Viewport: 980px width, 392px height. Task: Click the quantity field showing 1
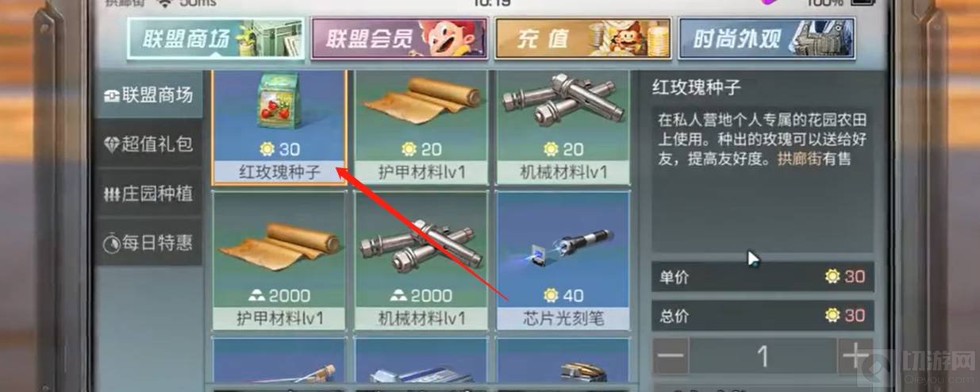coord(763,357)
